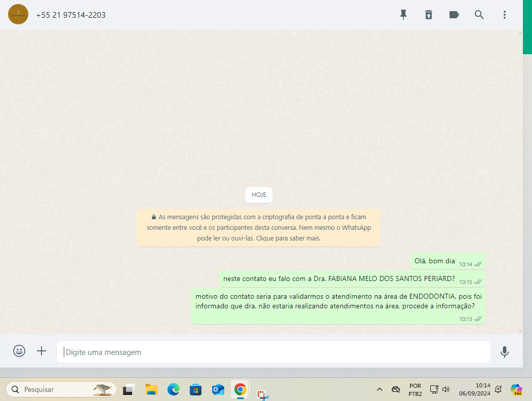Click inside the 'Digite uma mensagem' field
Screen dimensions: 532x401
point(273,352)
